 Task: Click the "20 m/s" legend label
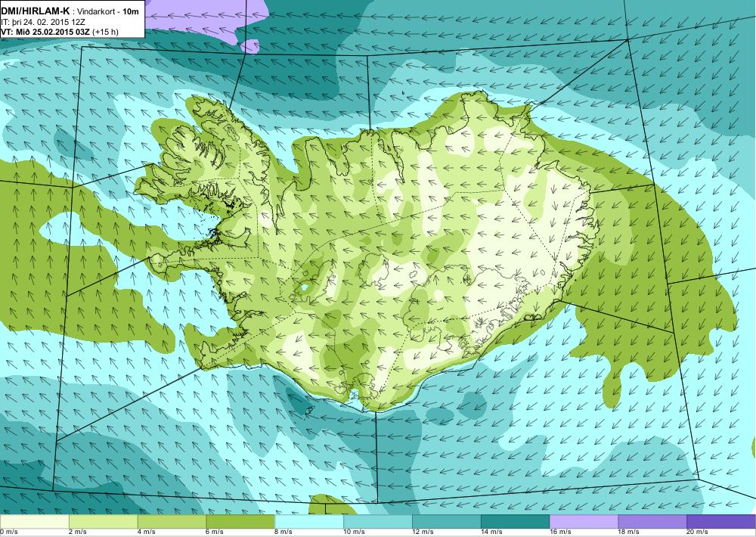click(698, 532)
